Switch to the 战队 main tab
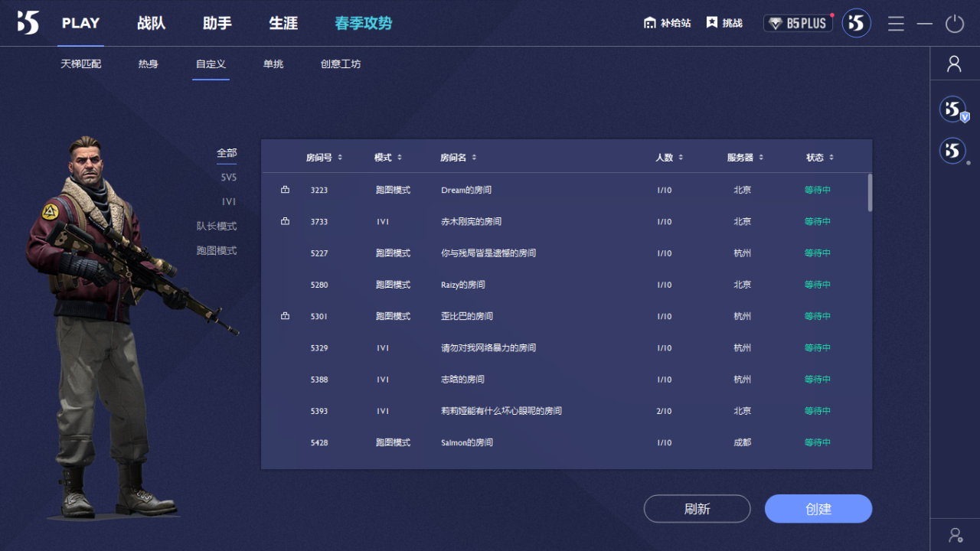This screenshot has height=551, width=980. 151,23
